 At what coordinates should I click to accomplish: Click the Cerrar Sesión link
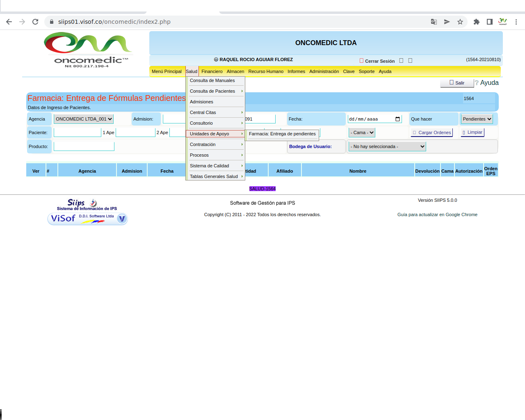[379, 61]
